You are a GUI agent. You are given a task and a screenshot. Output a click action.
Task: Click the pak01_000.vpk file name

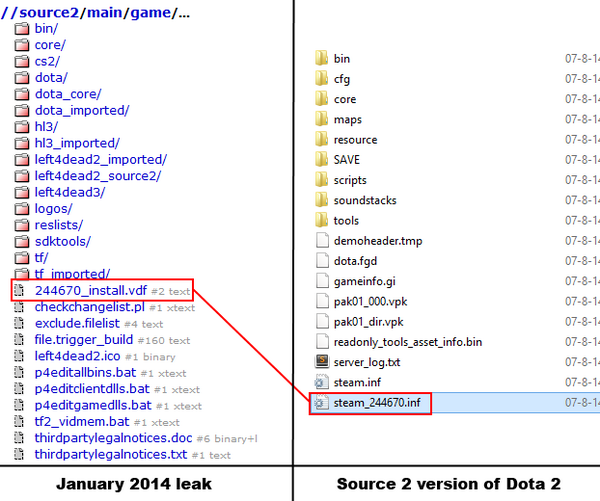(x=370, y=302)
